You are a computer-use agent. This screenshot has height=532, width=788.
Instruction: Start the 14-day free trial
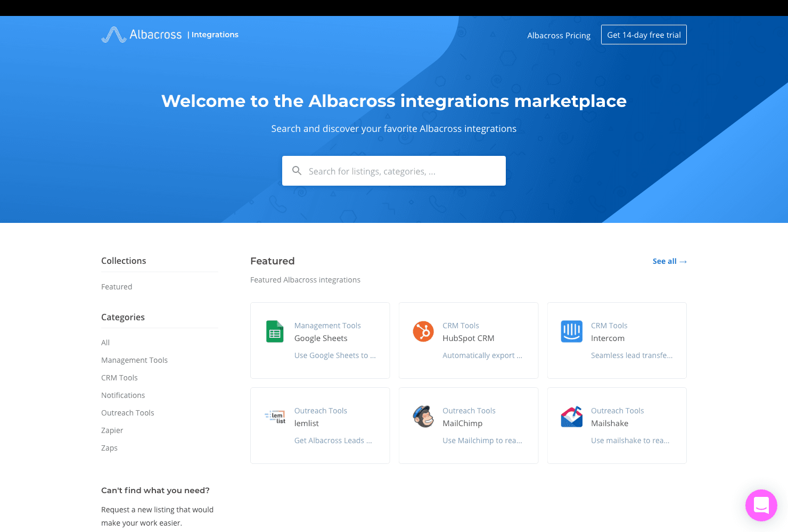point(644,35)
